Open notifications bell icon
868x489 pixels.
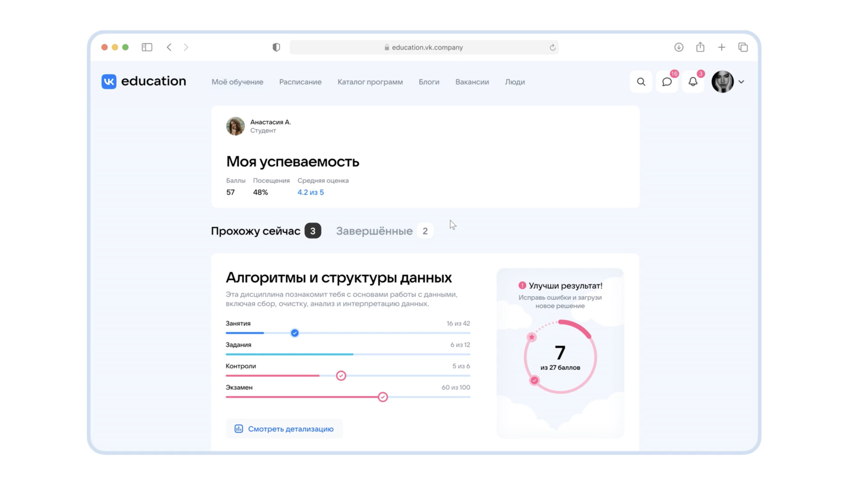[693, 82]
